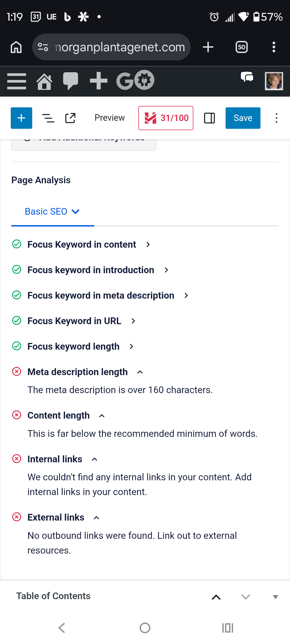Click the view post external link icon
Image resolution: width=290 pixels, height=644 pixels.
[70, 118]
